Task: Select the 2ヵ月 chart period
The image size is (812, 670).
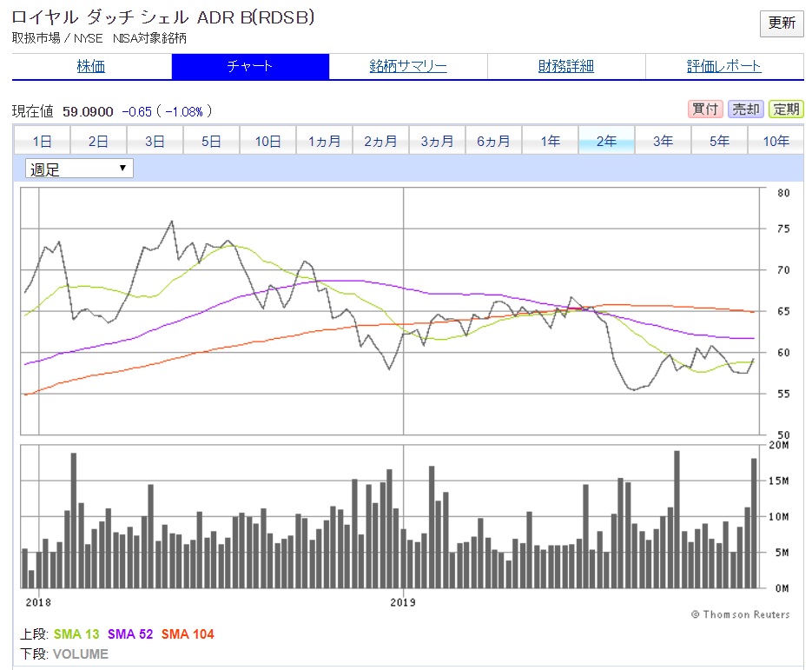Action: pos(380,141)
